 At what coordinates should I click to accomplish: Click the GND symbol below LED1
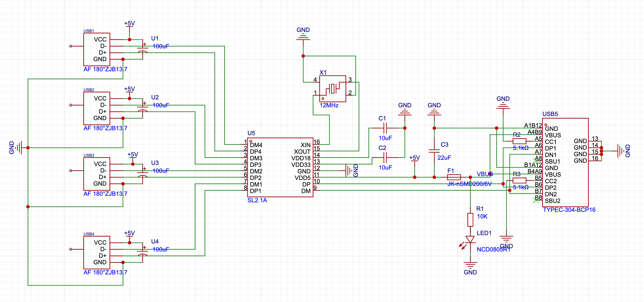coord(470,265)
